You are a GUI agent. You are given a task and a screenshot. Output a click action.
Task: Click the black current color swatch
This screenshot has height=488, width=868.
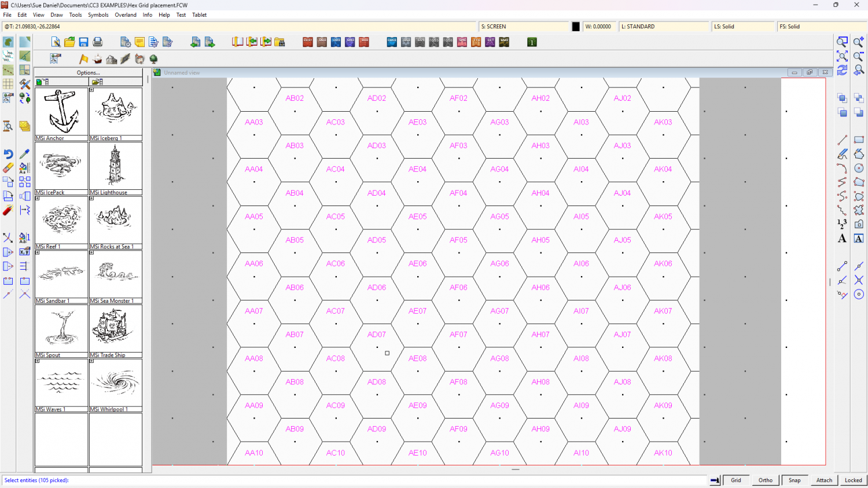point(576,27)
